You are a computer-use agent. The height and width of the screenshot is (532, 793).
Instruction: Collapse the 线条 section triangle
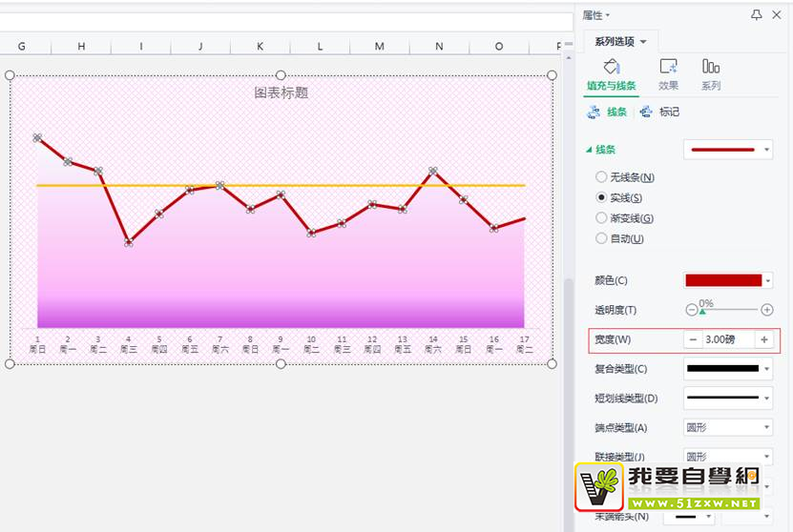pos(589,150)
